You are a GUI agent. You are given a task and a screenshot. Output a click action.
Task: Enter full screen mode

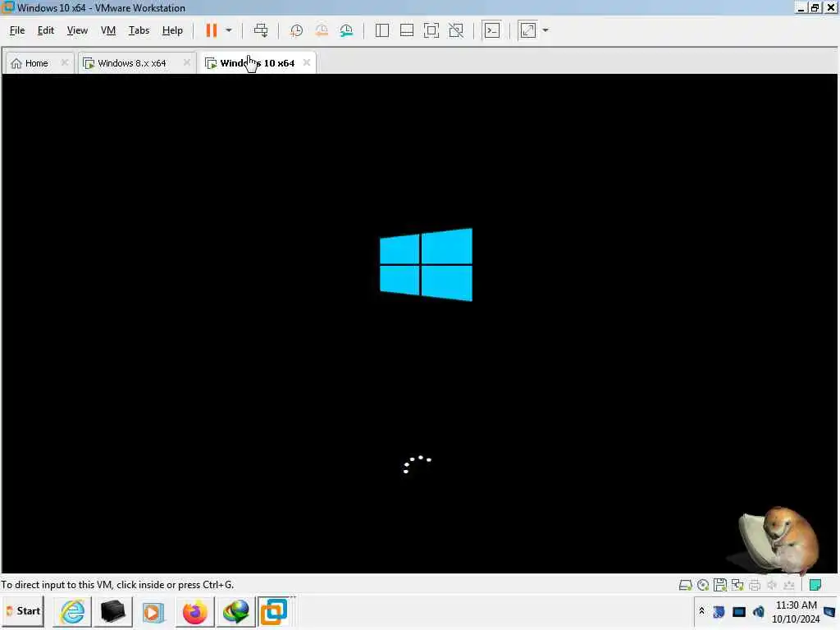(x=431, y=30)
